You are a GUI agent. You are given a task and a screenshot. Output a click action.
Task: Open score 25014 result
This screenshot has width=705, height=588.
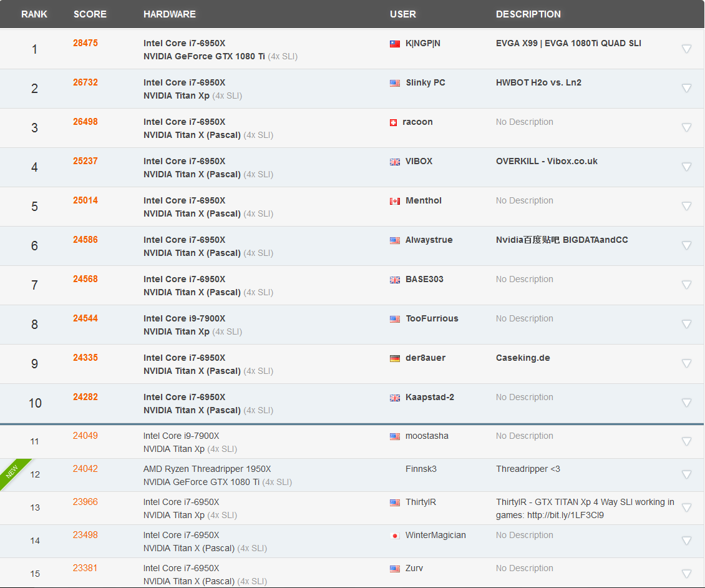pyautogui.click(x=85, y=200)
